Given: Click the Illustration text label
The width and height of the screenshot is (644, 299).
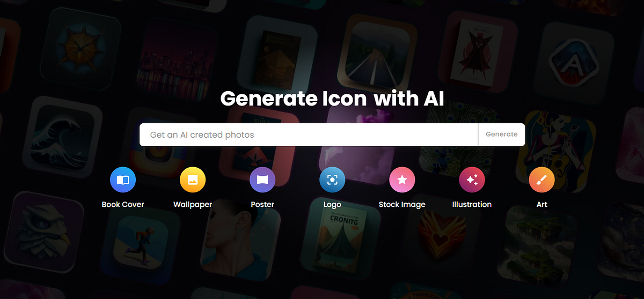Looking at the screenshot, I should (x=472, y=204).
